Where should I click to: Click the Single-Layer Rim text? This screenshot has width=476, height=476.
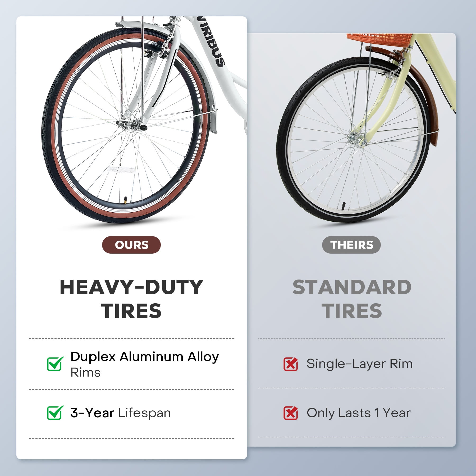[360, 364]
